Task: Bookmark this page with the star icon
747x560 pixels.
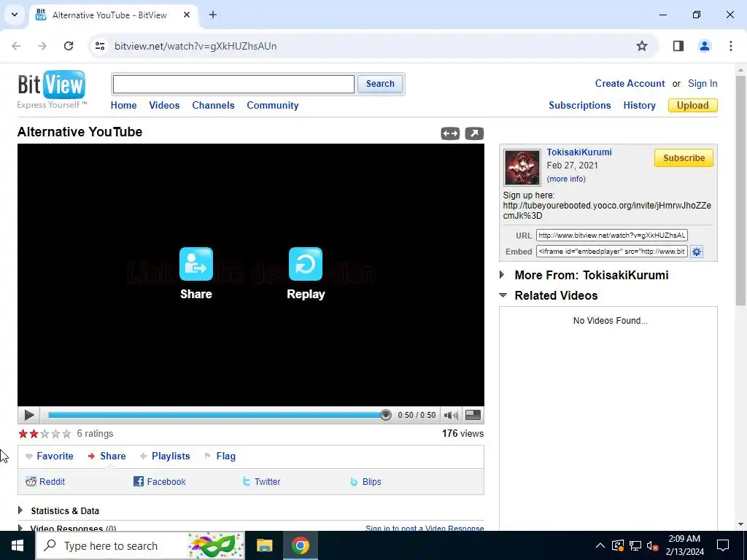Action: coord(642,46)
